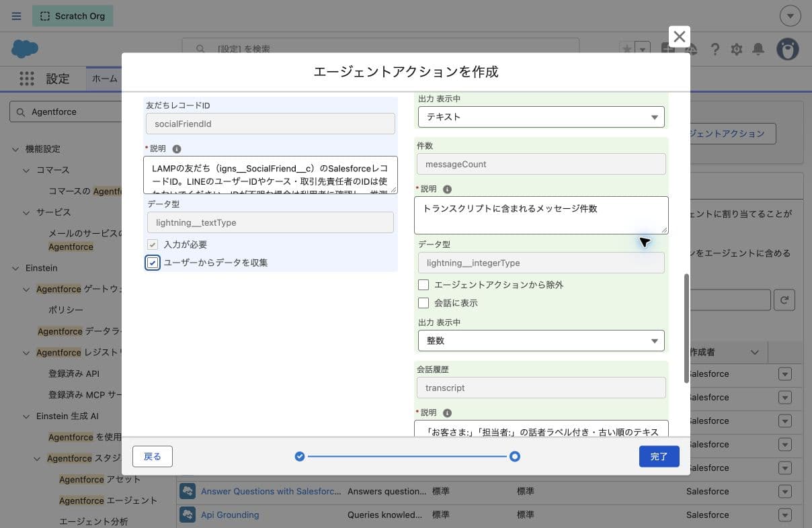This screenshot has height=528, width=812.
Task: Click the Answer Questions with Salesforce row icon
Action: (x=188, y=491)
